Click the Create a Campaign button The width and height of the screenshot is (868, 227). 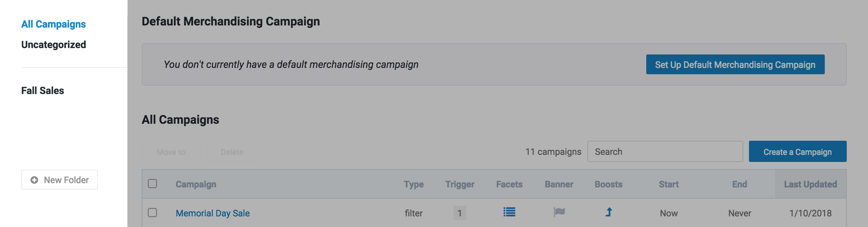797,152
